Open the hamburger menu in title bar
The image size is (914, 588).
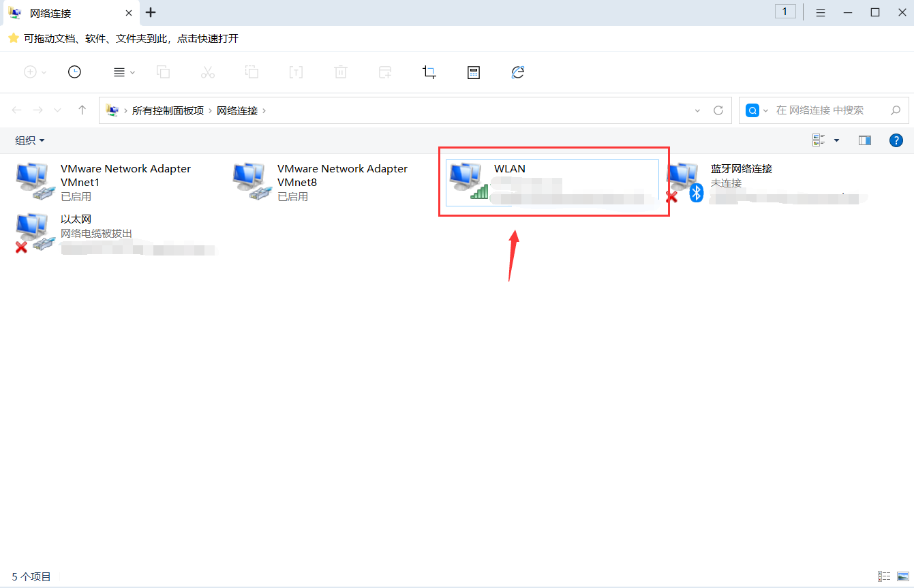tap(821, 12)
